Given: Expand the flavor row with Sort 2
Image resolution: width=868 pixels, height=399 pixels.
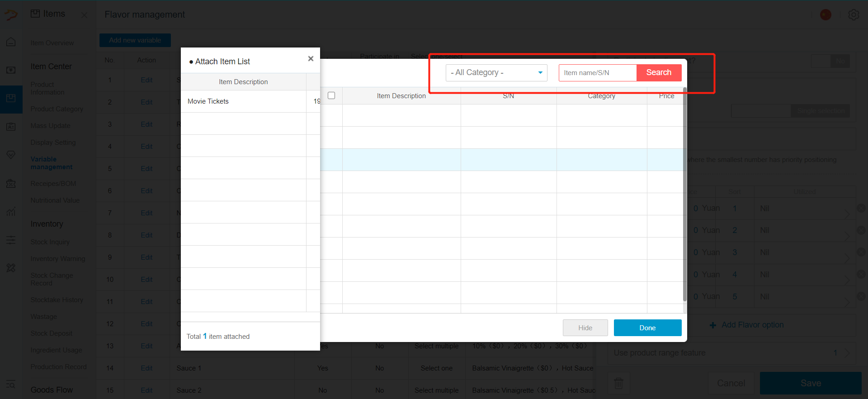Looking at the screenshot, I should point(847,235).
